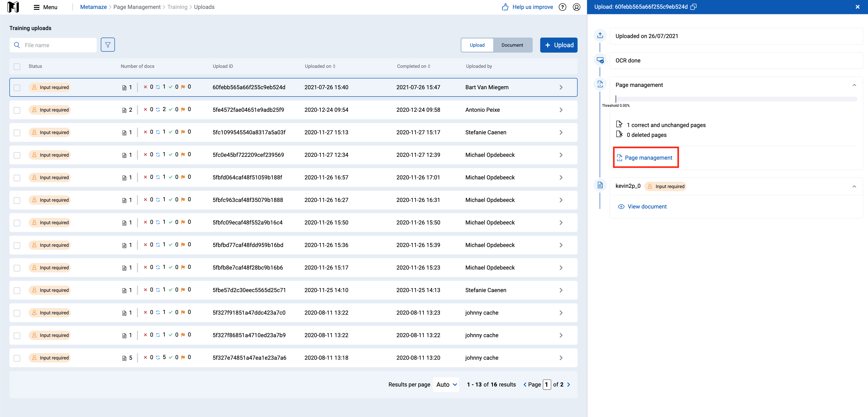Viewport: 868px width, 417px height.
Task: Click the Metamaze logo icon
Action: (x=13, y=7)
